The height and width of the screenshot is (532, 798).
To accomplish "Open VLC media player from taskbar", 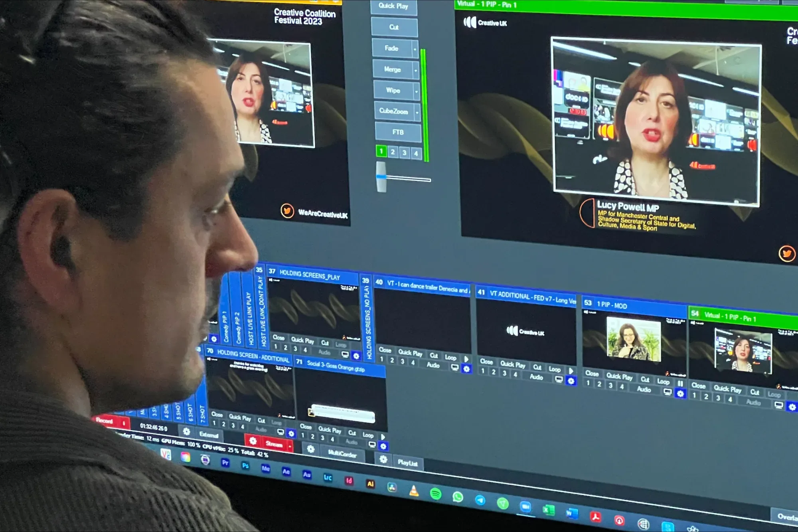I will coord(414,490).
